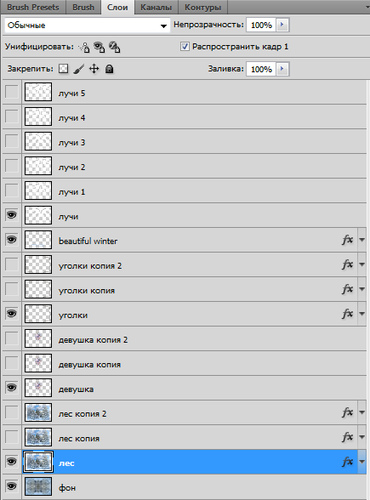Hide the фон layer
Viewport: 370px width, 500px height.
pyautogui.click(x=12, y=486)
